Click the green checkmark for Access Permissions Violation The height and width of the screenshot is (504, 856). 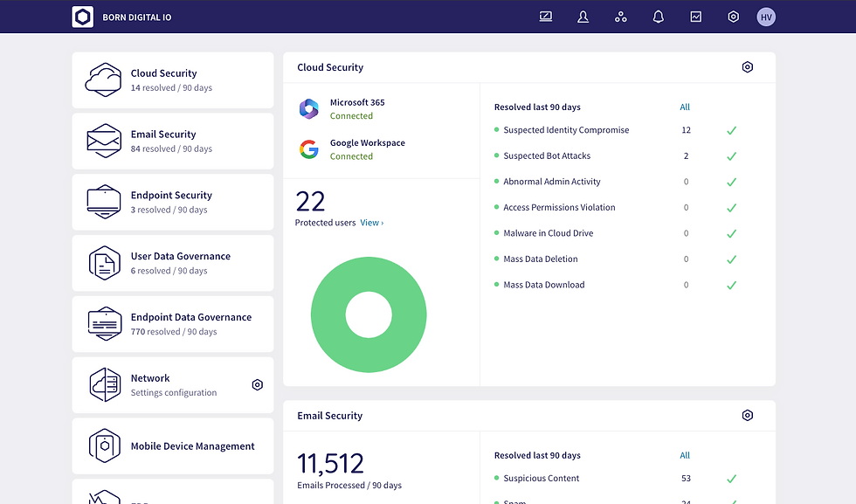(x=732, y=208)
